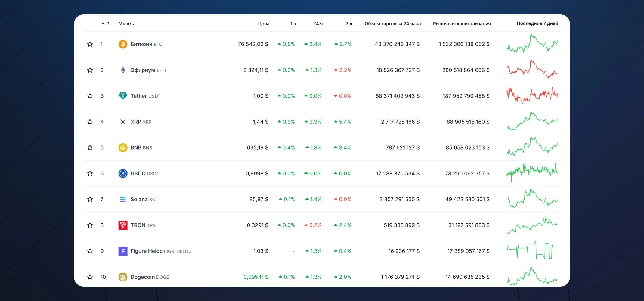Screen dimensions: 644x301
Task: Open the Tether USDT coin page
Action: [146, 96]
